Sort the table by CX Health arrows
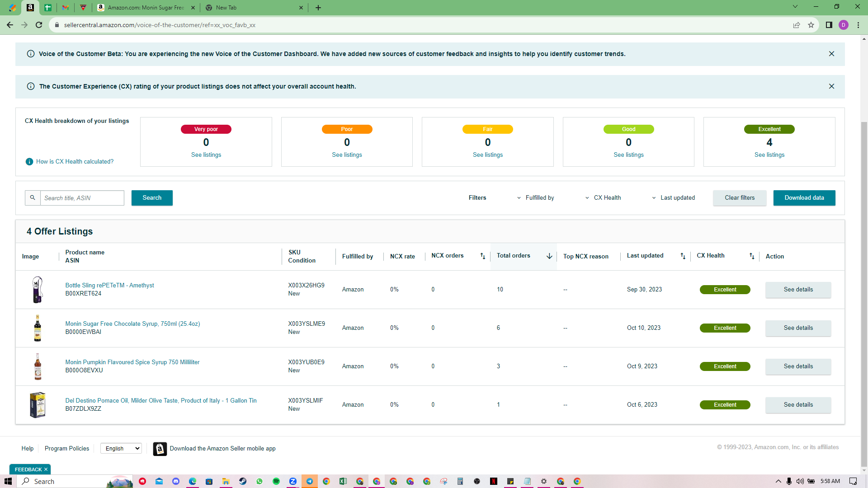This screenshot has width=868, height=488. pyautogui.click(x=752, y=256)
